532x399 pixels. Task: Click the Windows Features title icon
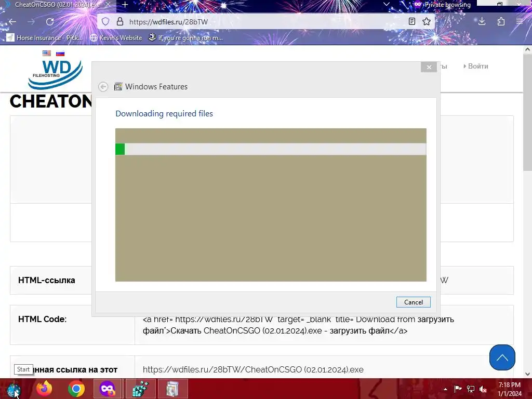pos(118,87)
